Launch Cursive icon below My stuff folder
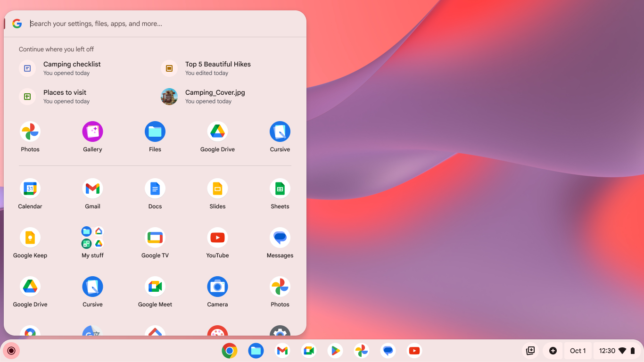The height and width of the screenshot is (362, 644). click(92, 287)
